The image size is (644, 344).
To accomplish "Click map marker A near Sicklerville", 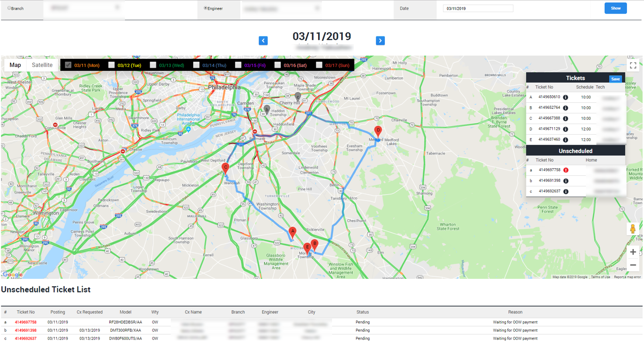I will click(293, 233).
